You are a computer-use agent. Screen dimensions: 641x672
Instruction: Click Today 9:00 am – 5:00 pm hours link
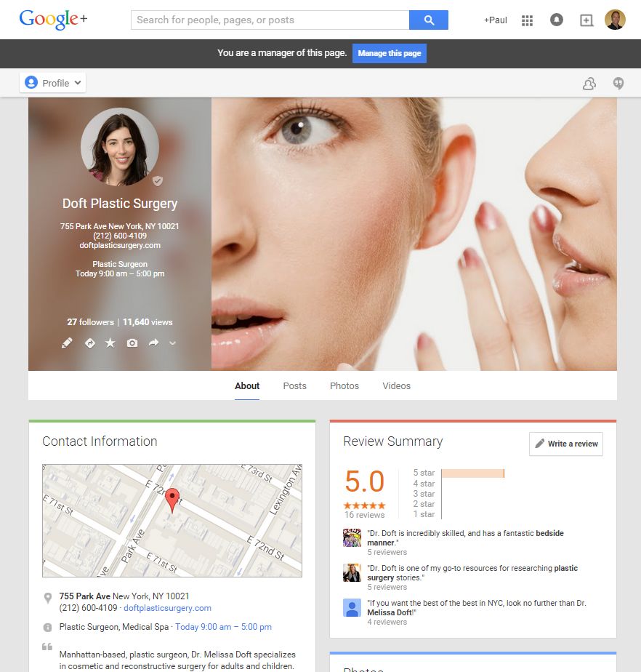[x=223, y=627]
